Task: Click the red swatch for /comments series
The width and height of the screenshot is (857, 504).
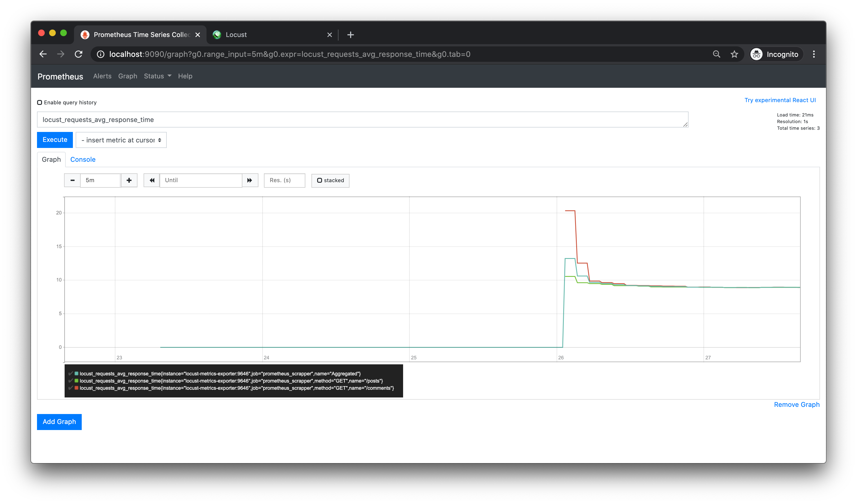Action: point(76,388)
